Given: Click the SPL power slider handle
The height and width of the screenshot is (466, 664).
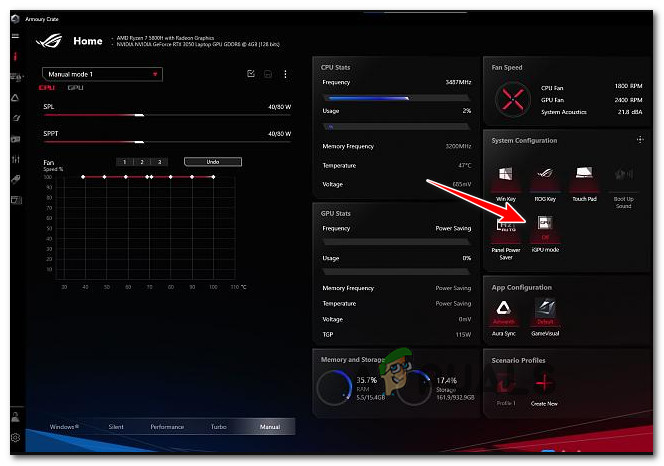Looking at the screenshot, I should pos(139,115).
